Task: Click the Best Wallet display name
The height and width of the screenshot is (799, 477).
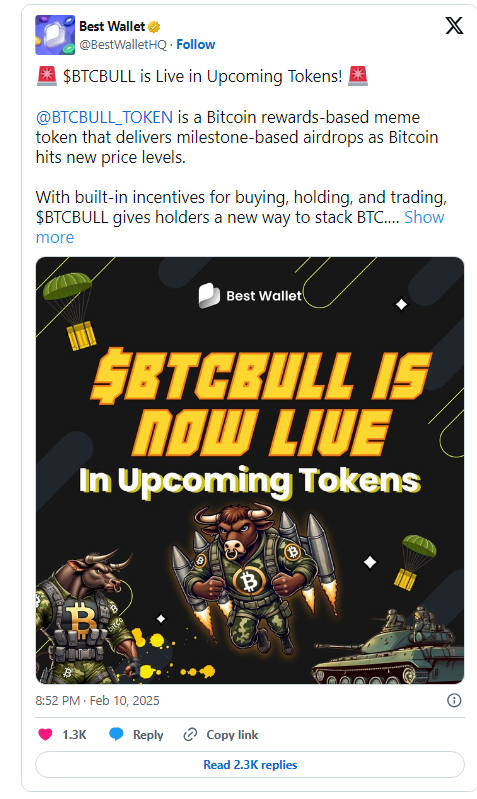Action: point(112,26)
